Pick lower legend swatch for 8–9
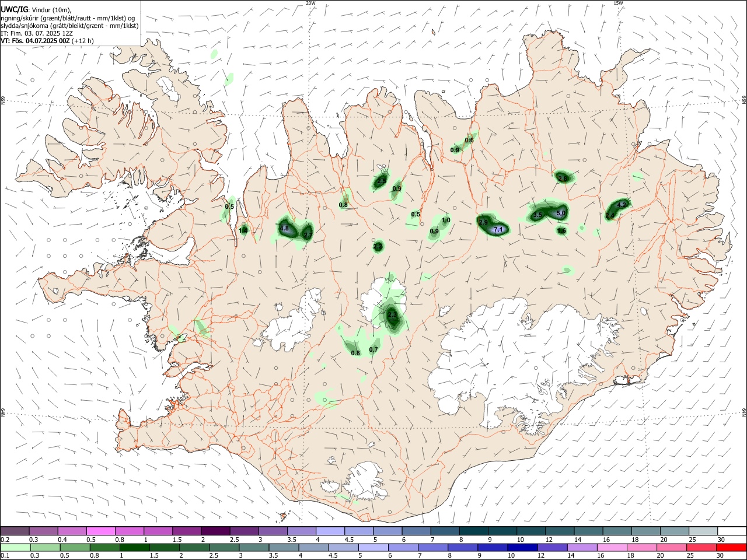 [462, 547]
